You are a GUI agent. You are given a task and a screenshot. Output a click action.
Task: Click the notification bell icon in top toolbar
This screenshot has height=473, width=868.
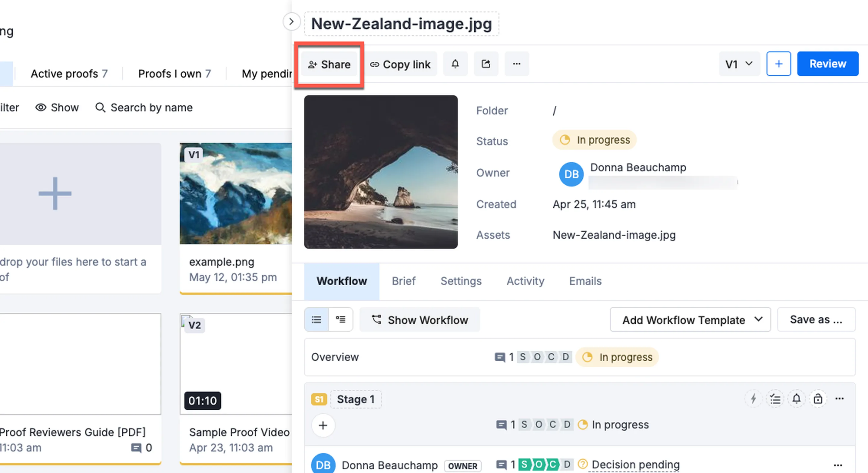pos(455,64)
